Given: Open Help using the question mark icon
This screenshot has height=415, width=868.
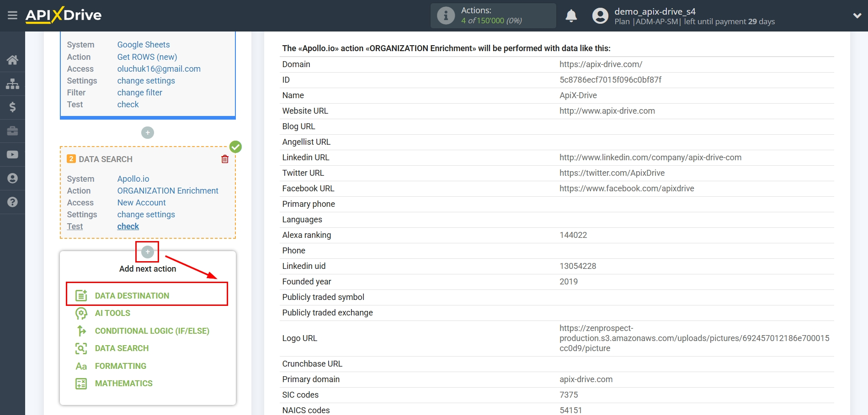Looking at the screenshot, I should (x=12, y=201).
